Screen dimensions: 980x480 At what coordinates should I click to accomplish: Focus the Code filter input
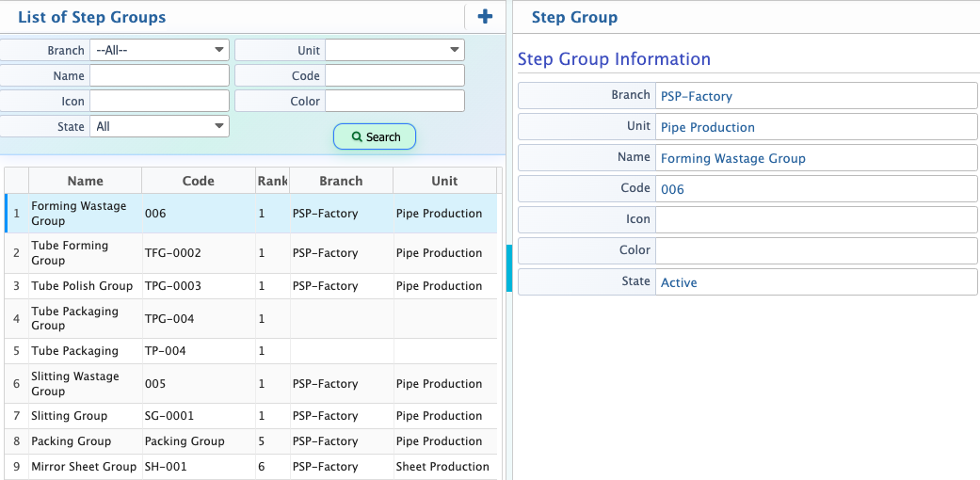(394, 75)
